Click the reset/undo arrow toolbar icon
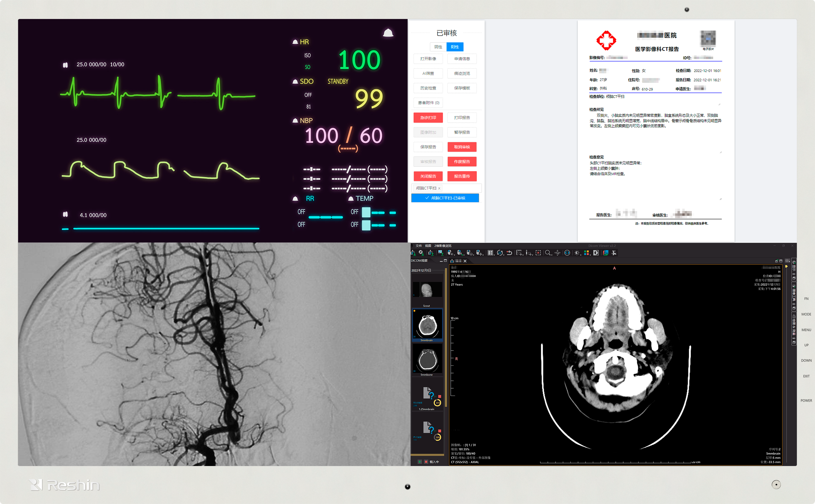815x504 pixels. [509, 253]
